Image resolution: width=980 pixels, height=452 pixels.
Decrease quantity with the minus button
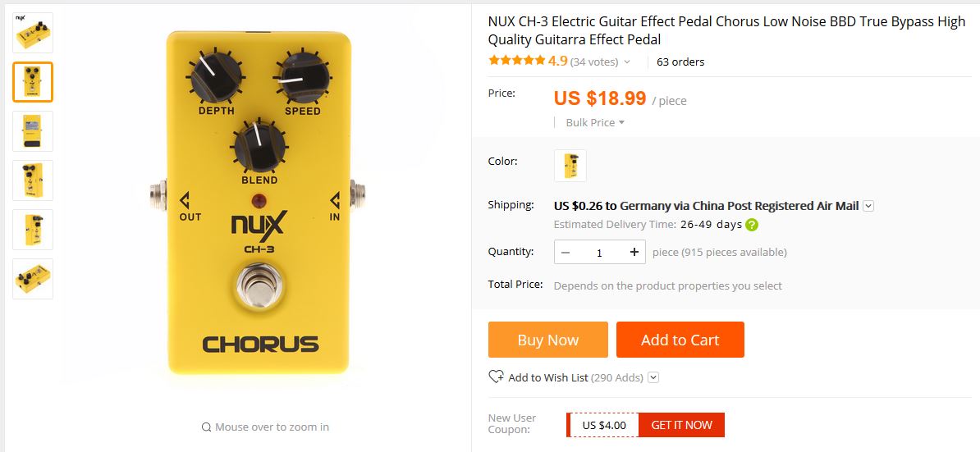(x=566, y=252)
